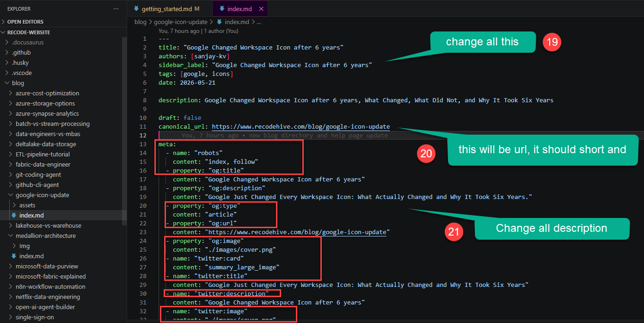
Task: Place cursor on the date line
Action: point(187,82)
